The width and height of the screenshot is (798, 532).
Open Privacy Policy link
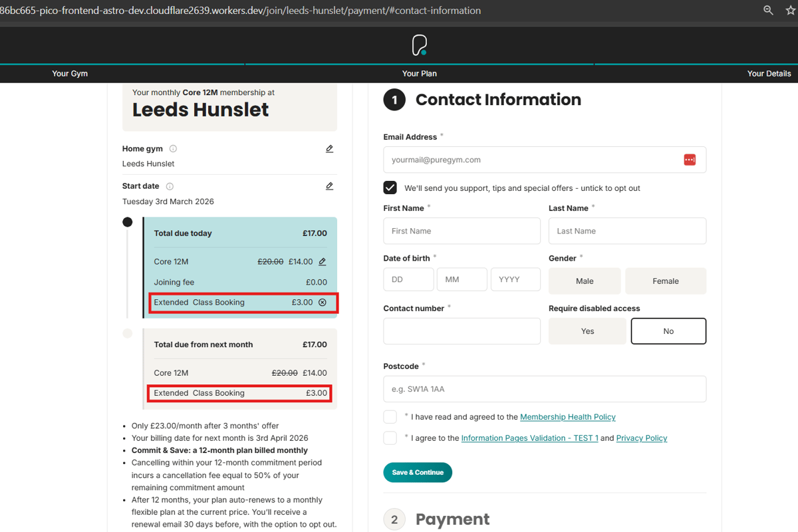point(642,438)
